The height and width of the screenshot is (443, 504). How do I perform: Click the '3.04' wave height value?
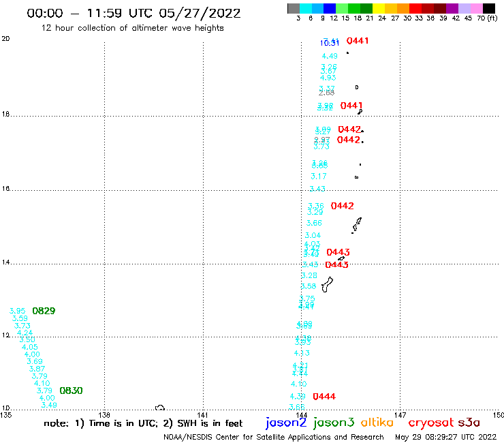(313, 235)
